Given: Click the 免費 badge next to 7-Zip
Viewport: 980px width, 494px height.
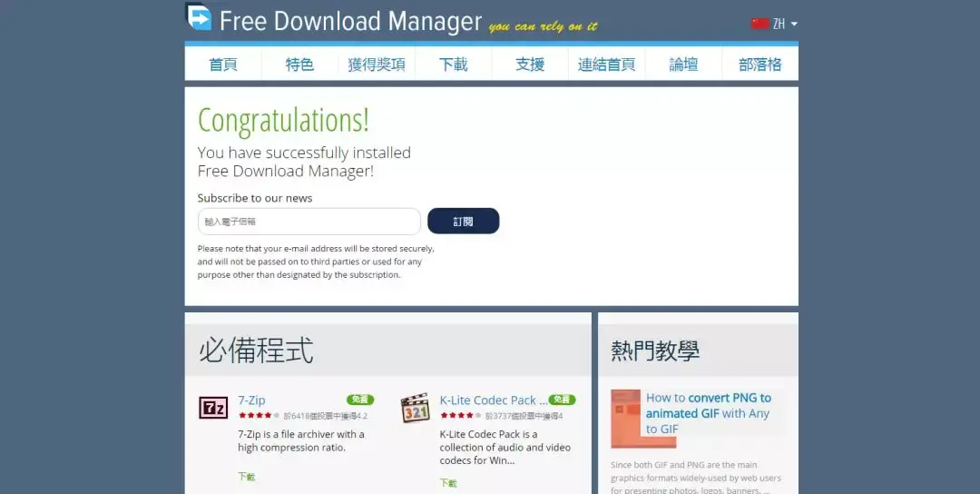Looking at the screenshot, I should (360, 400).
